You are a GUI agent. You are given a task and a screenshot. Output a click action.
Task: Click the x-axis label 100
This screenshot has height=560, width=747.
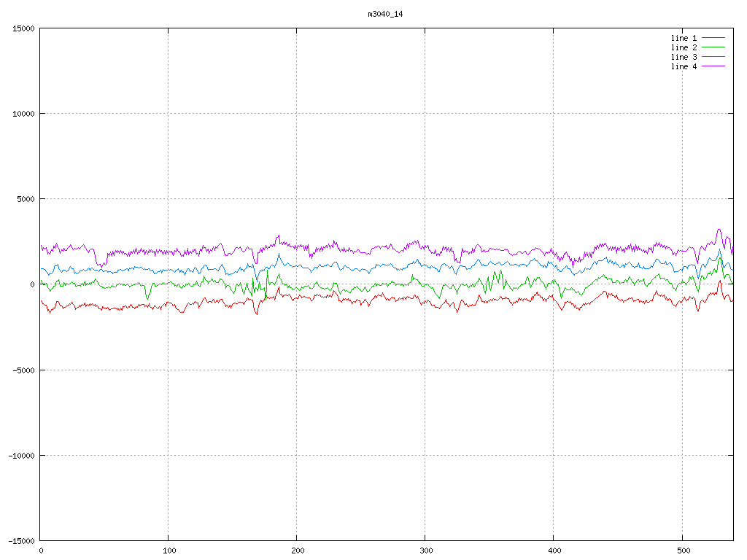pos(169,551)
